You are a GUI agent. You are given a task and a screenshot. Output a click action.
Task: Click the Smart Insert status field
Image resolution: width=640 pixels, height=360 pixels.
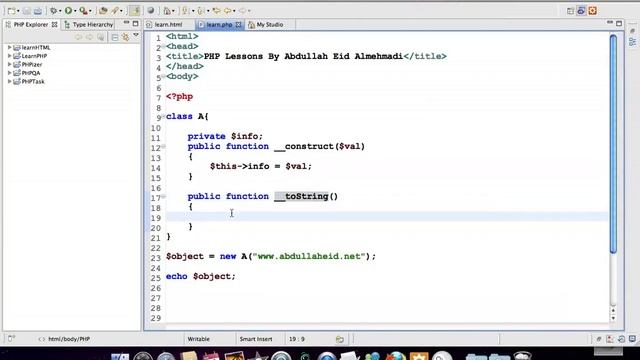click(x=256, y=339)
